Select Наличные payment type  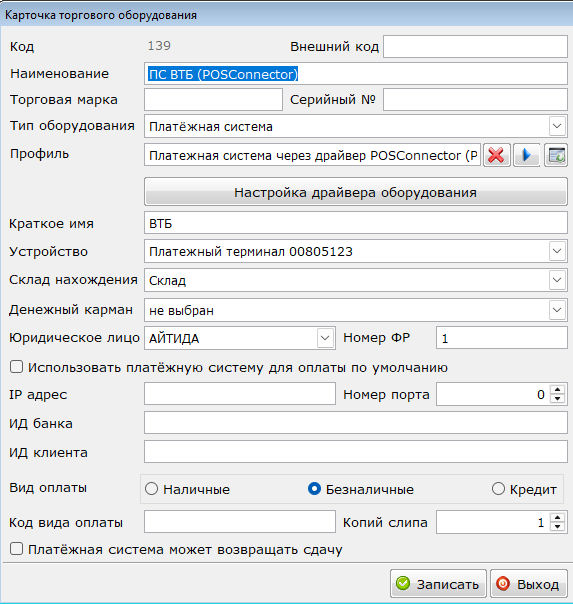click(151, 489)
